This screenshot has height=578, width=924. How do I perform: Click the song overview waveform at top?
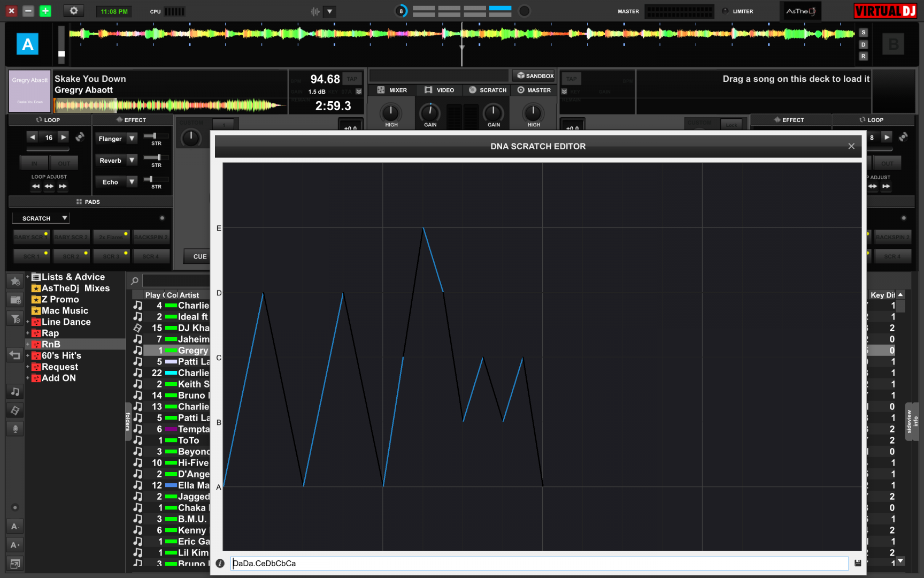coord(462,35)
